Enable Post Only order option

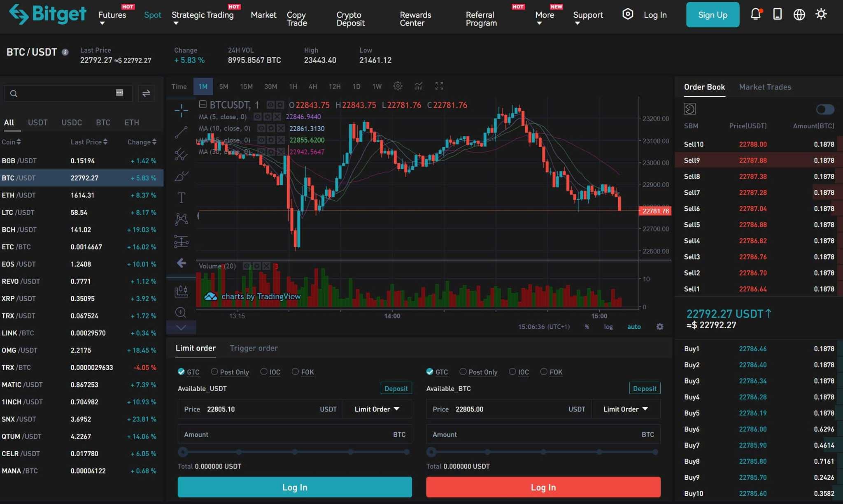click(x=214, y=372)
